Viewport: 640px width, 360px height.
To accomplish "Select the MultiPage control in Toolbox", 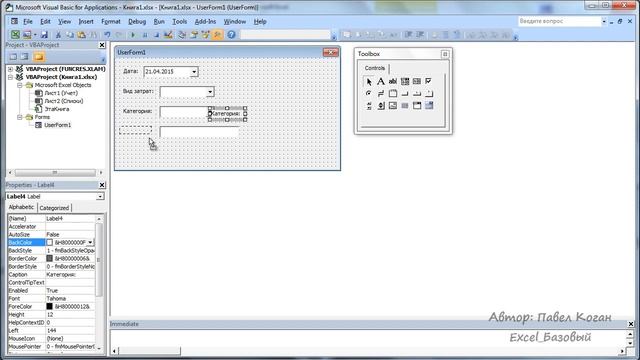I will click(429, 93).
